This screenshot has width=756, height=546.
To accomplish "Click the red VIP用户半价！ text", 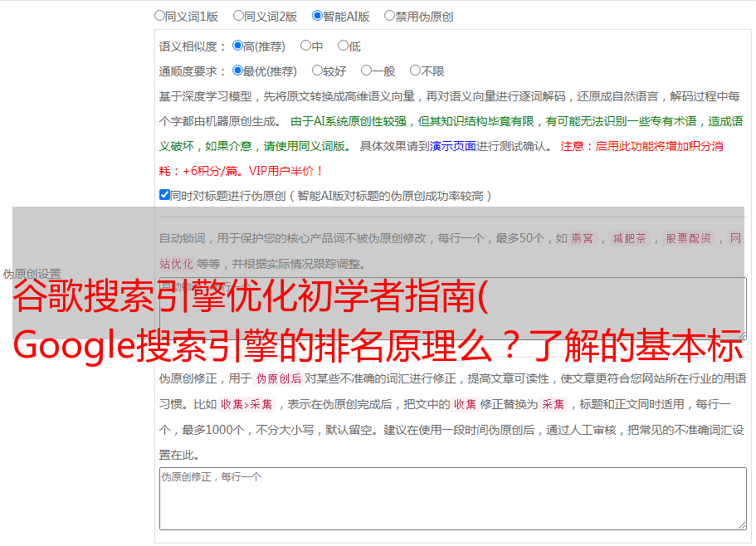I will coord(286,171).
